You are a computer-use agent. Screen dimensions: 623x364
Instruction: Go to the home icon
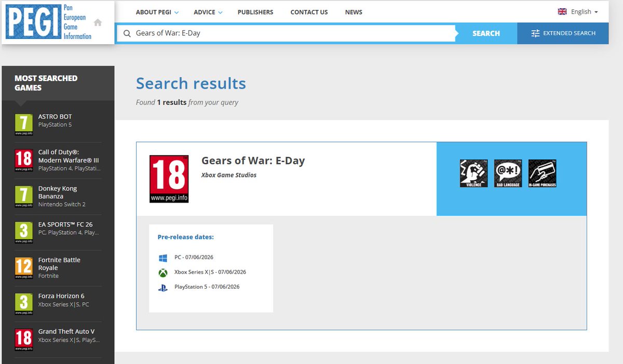coord(98,22)
